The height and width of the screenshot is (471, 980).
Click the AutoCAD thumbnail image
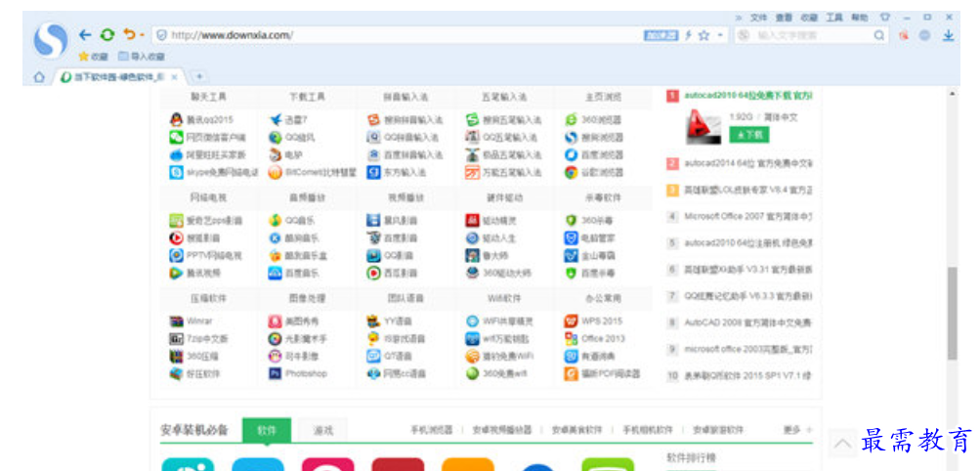click(x=703, y=126)
